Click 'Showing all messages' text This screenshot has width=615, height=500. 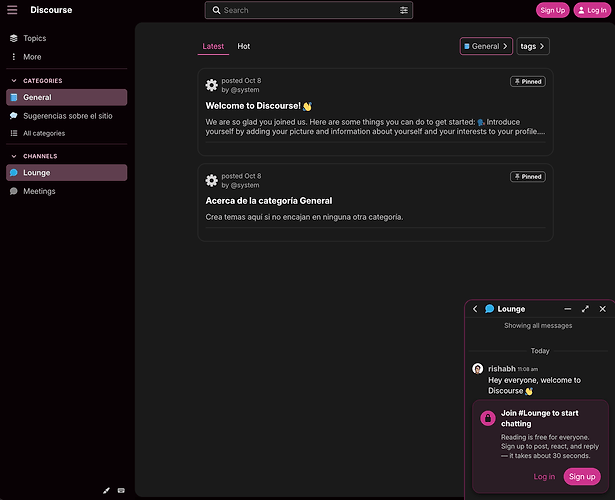click(538, 325)
